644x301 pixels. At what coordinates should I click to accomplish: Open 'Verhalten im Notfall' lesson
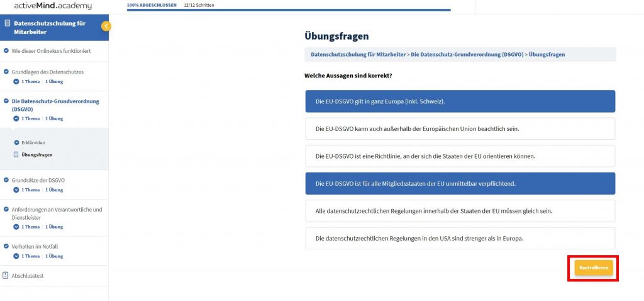click(x=35, y=247)
